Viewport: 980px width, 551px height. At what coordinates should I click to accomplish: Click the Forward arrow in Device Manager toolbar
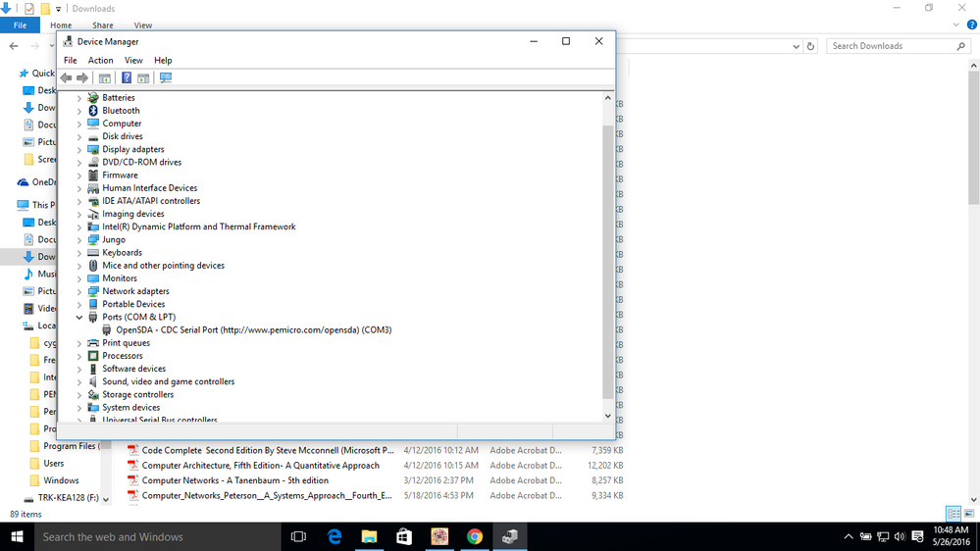(82, 78)
